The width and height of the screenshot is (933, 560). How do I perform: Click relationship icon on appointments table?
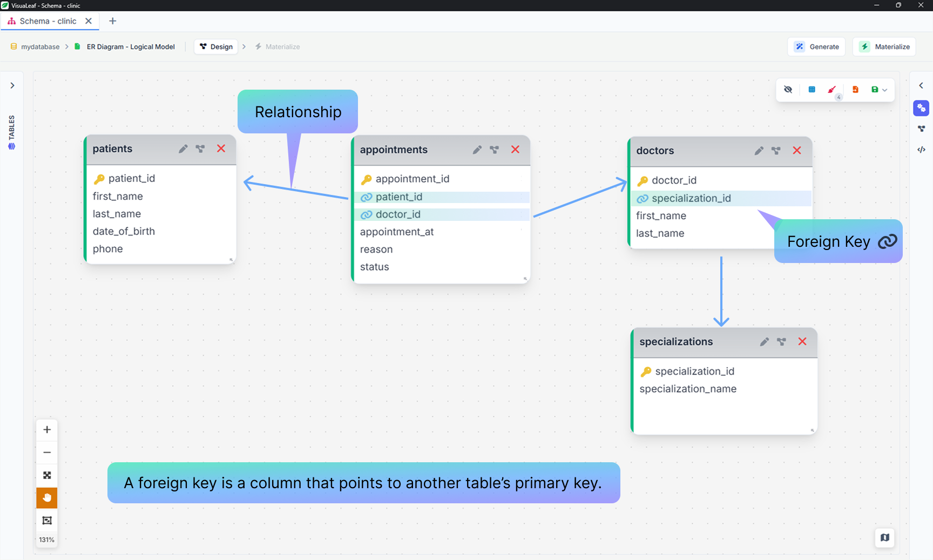[494, 150]
